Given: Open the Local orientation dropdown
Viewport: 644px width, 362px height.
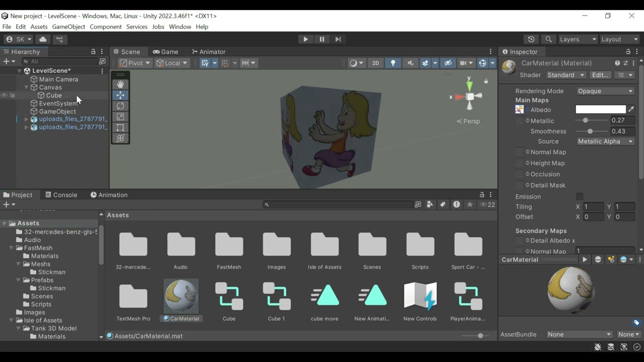Looking at the screenshot, I should [x=172, y=63].
